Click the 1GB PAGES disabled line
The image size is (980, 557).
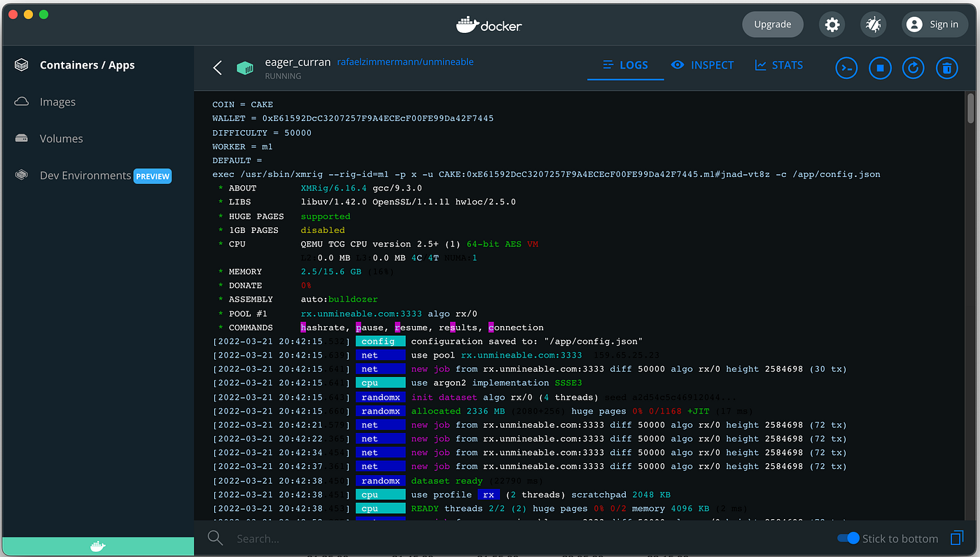tap(281, 230)
